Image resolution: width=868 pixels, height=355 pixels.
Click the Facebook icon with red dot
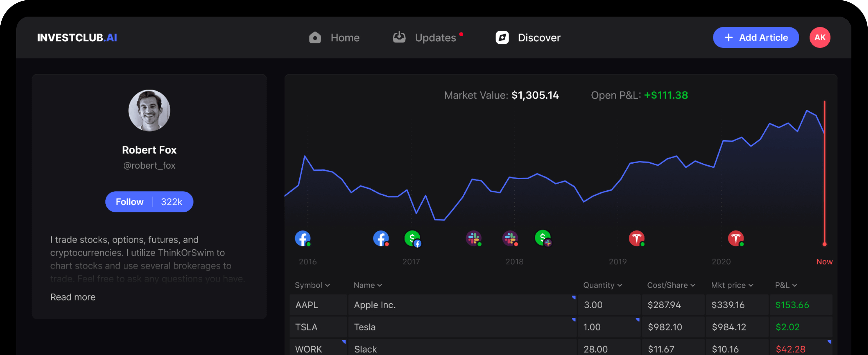[381, 238]
